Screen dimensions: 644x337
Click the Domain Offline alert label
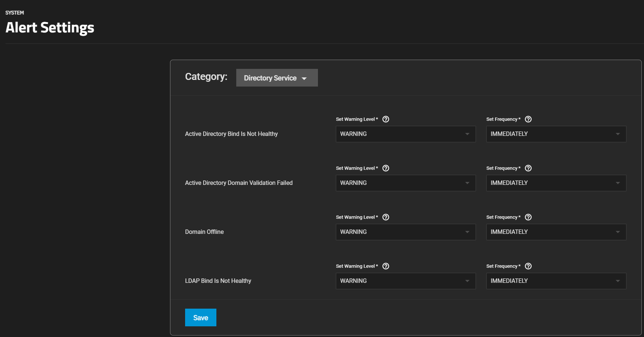point(204,232)
